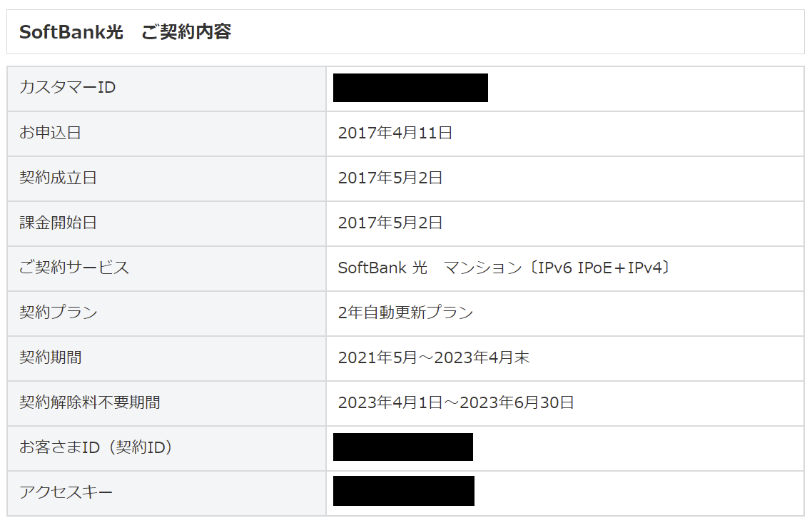Viewport: 812px width, 523px height.
Task: Click the date 2017年4月11日
Action: 395,133
